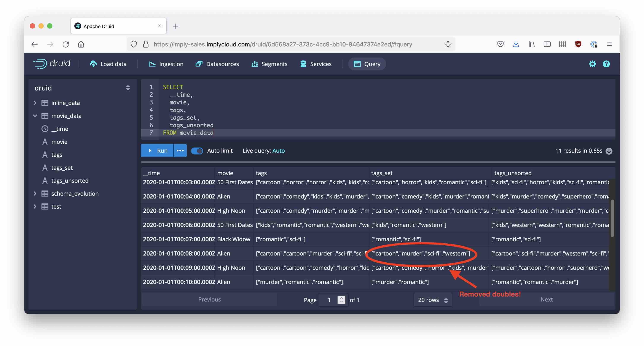The image size is (644, 346).
Task: Download the query results
Action: pos(609,151)
